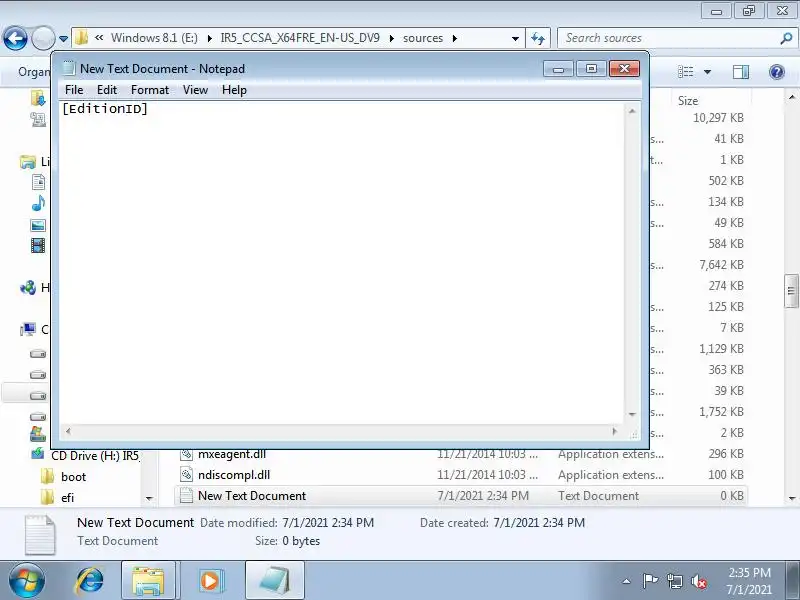Click the Music library icon
This screenshot has height=600, width=800.
tap(38, 204)
